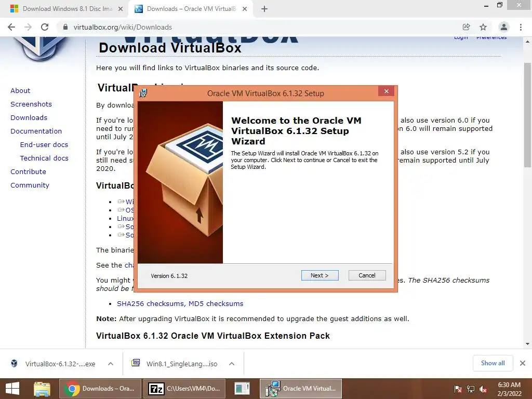Viewport: 532px width, 399px height.
Task: Open Chrome profile avatar menu
Action: [504, 27]
